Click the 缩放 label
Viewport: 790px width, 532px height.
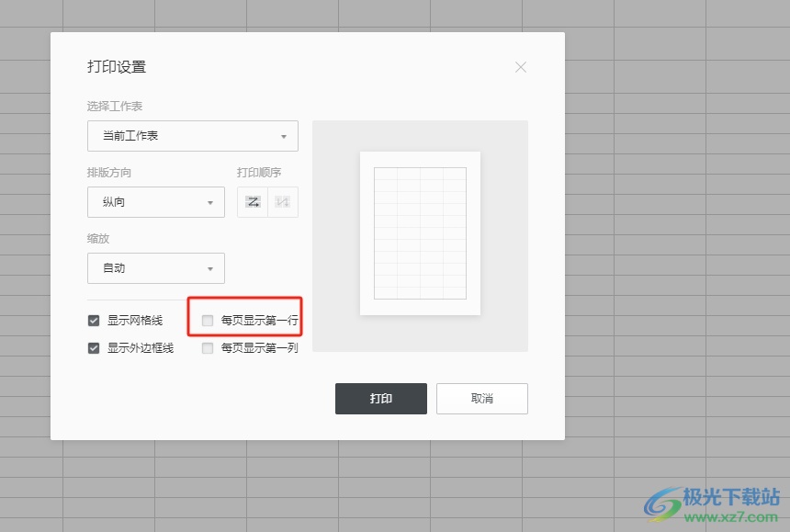pos(98,238)
